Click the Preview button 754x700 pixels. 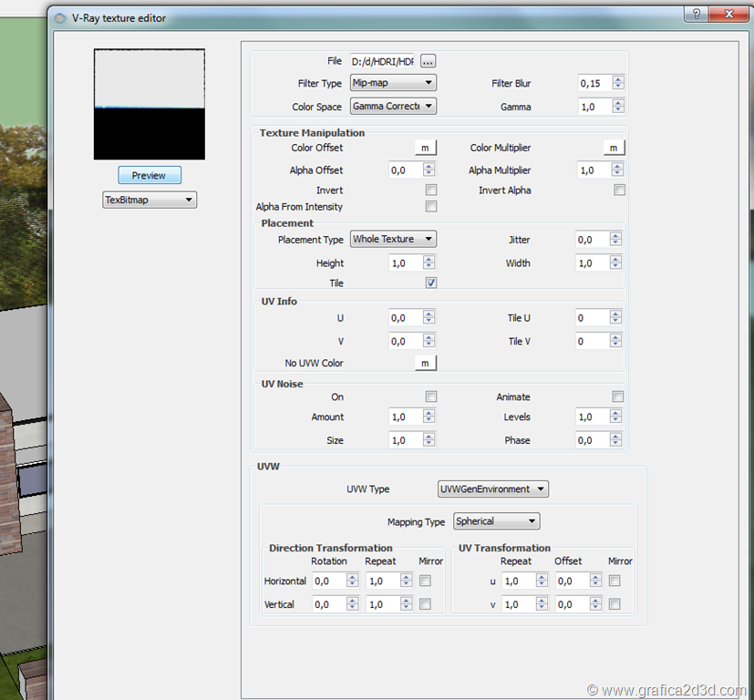150,175
